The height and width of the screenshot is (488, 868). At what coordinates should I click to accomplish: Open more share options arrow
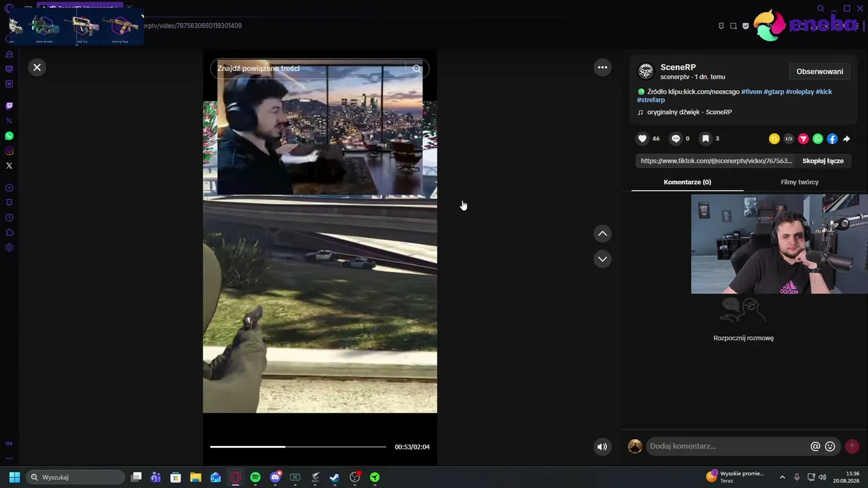[846, 139]
